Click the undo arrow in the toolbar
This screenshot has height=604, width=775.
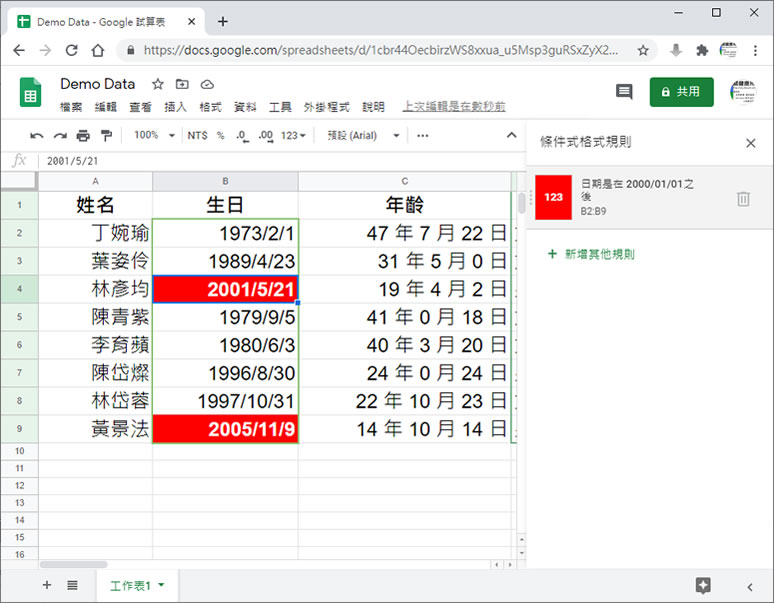pyautogui.click(x=37, y=135)
